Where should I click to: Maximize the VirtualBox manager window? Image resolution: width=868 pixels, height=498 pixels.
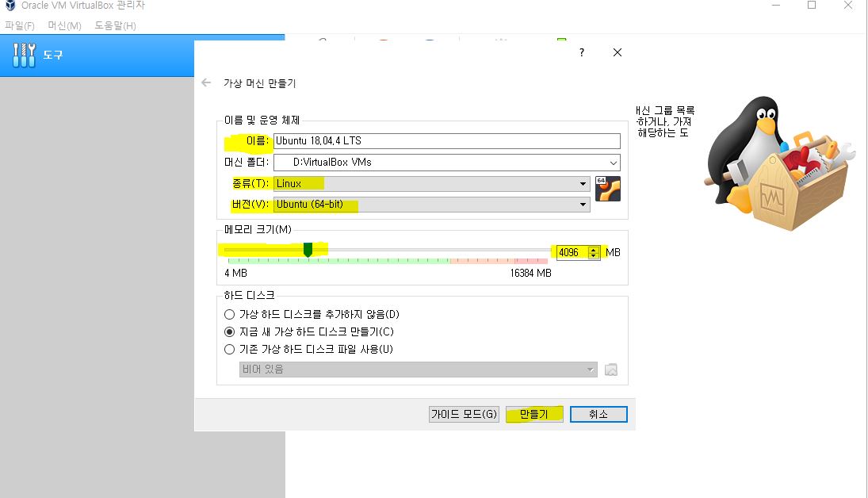(x=812, y=6)
